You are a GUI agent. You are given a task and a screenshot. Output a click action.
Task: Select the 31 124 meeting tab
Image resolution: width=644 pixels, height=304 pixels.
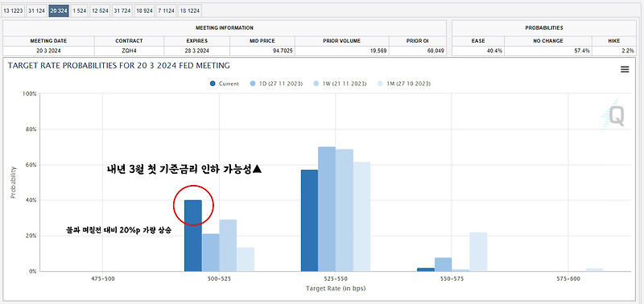tap(36, 11)
